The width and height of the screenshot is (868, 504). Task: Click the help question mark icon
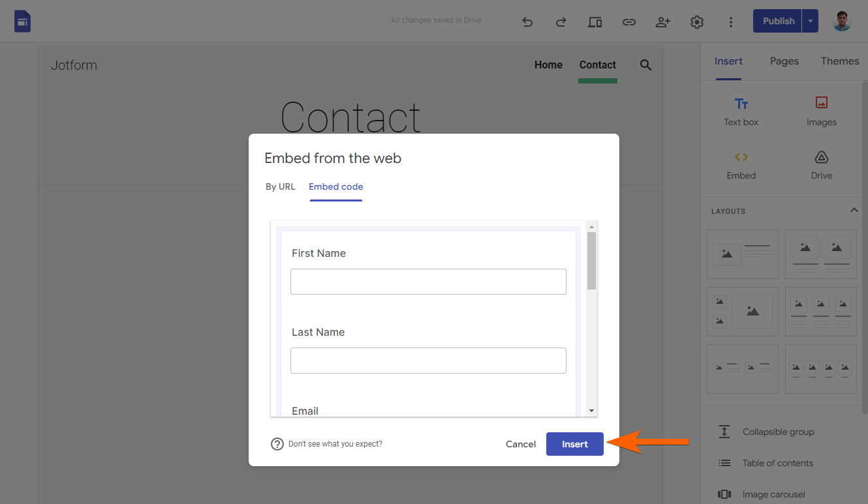point(277,444)
